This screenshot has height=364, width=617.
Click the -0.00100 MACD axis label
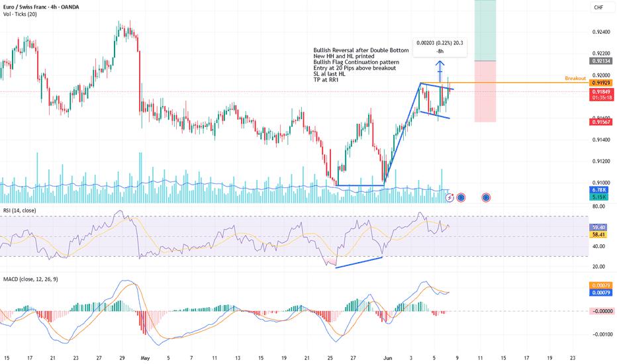(602, 334)
